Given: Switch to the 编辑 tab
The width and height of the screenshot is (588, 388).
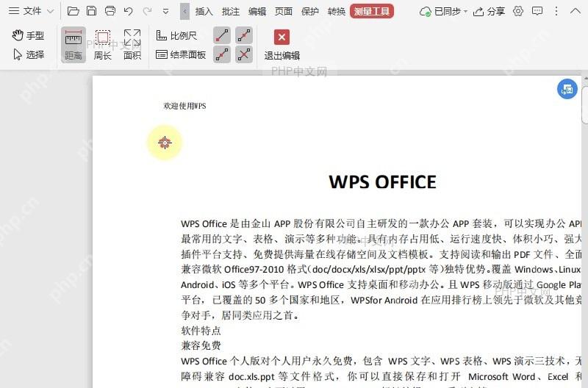Looking at the screenshot, I should coord(257,12).
